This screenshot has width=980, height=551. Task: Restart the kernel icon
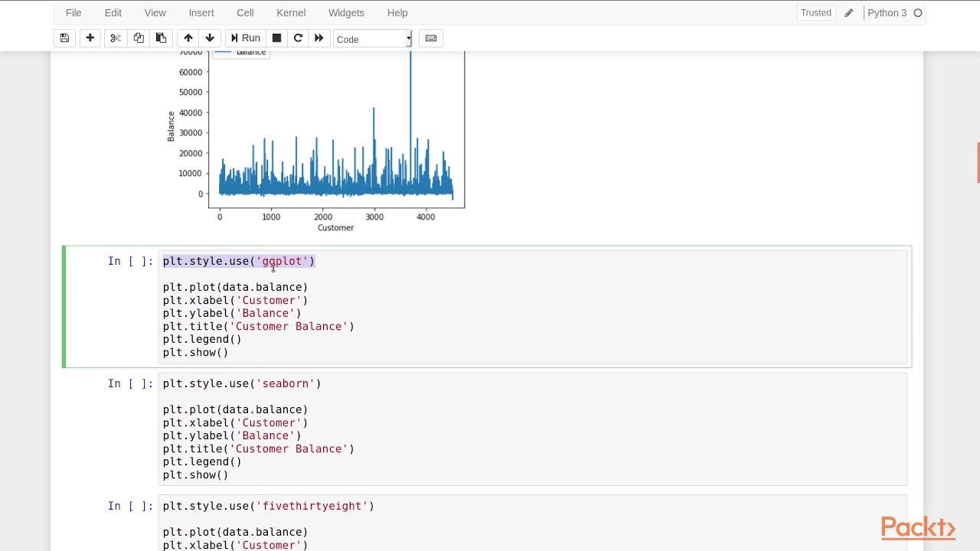(x=298, y=38)
